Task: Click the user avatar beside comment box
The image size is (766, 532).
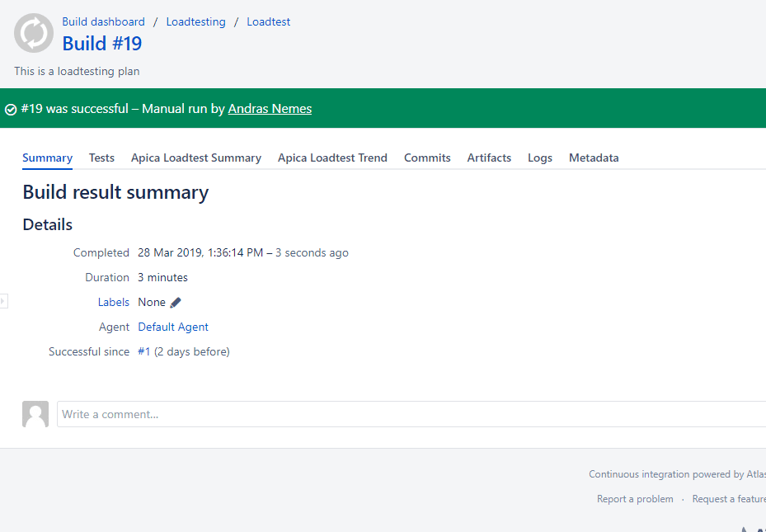Action: 35,414
